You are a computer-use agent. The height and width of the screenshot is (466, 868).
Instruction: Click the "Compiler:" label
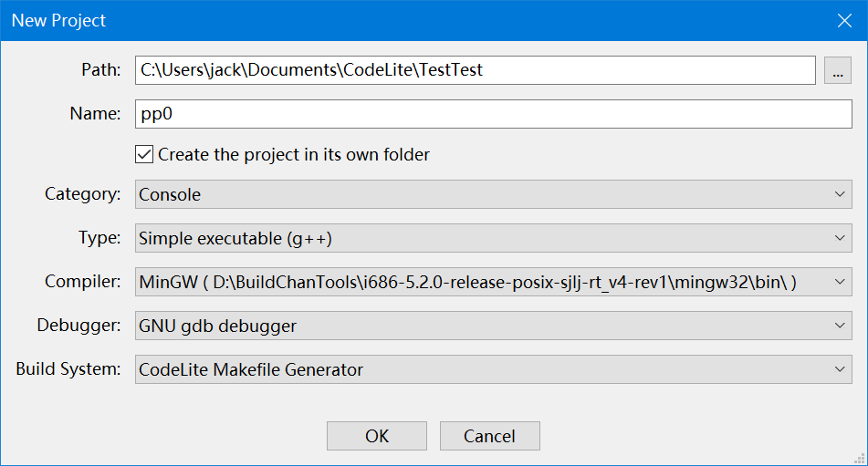[82, 282]
